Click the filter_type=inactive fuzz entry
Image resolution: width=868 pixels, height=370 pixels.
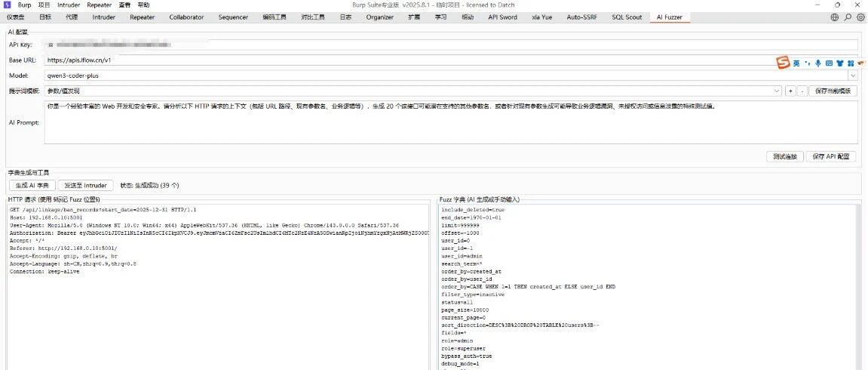pos(473,294)
